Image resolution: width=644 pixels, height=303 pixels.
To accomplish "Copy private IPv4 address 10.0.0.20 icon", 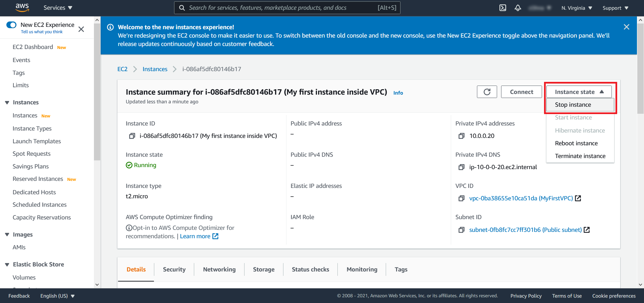I will [x=462, y=136].
